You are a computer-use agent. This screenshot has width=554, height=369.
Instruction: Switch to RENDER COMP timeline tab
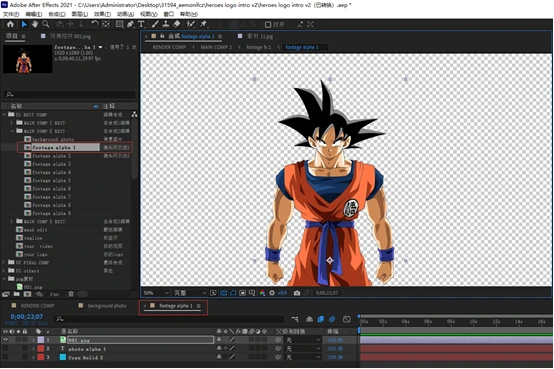tap(37, 306)
